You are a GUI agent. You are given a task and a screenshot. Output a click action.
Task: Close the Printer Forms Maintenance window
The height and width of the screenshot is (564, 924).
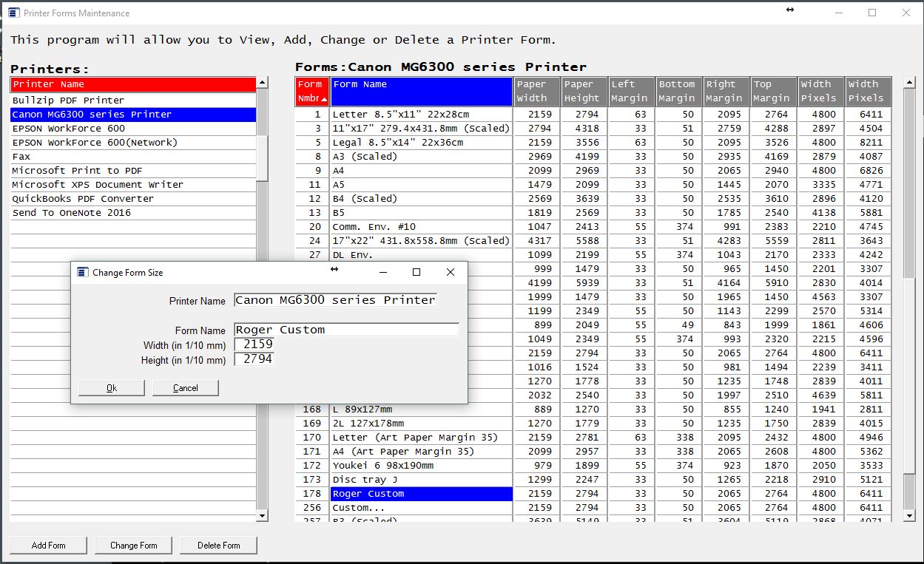coord(906,13)
